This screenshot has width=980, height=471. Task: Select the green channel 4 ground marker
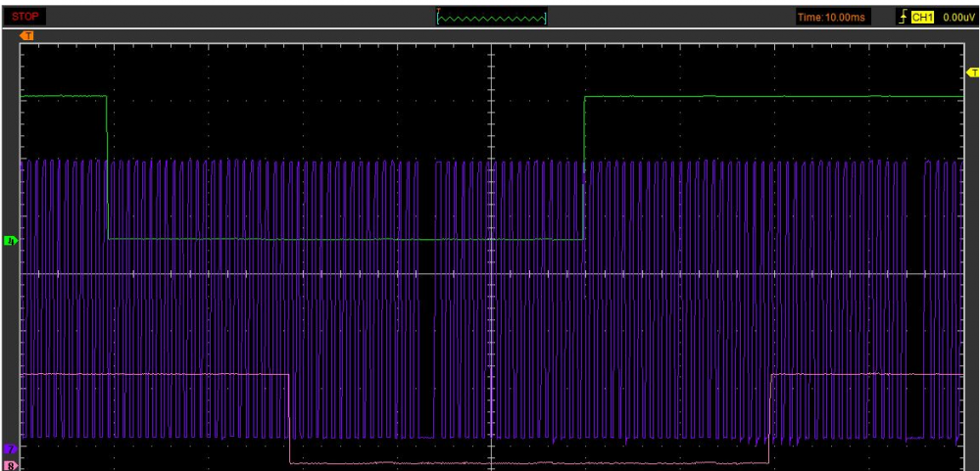(11, 240)
